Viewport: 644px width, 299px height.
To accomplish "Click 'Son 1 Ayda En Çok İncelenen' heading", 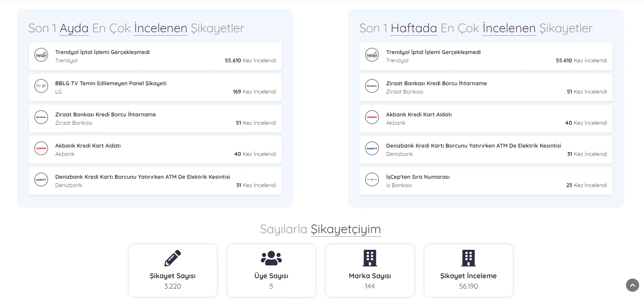I will (x=136, y=28).
